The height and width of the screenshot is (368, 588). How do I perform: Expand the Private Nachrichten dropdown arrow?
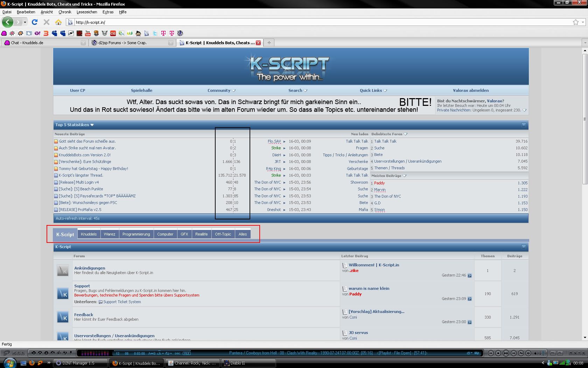click(x=524, y=110)
